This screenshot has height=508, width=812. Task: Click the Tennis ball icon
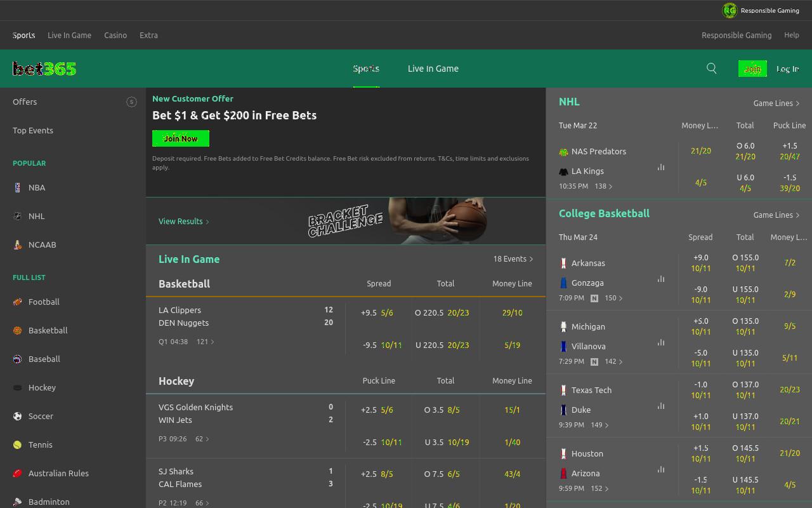click(18, 444)
